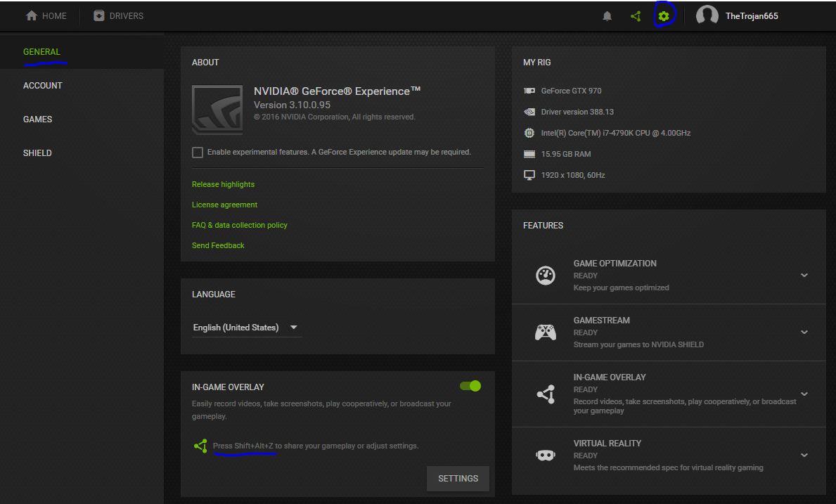836x504 pixels.
Task: Click the RAM memory icon
Action: pyautogui.click(x=529, y=154)
